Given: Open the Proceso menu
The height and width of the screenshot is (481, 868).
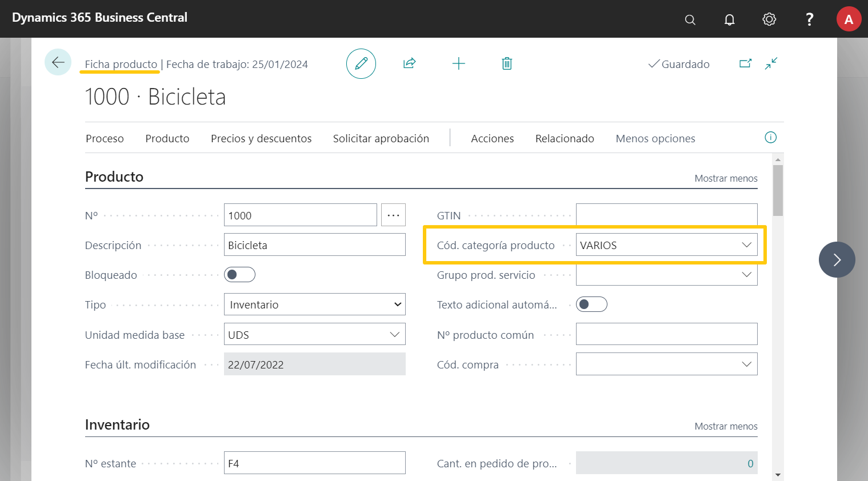Looking at the screenshot, I should click(x=105, y=138).
